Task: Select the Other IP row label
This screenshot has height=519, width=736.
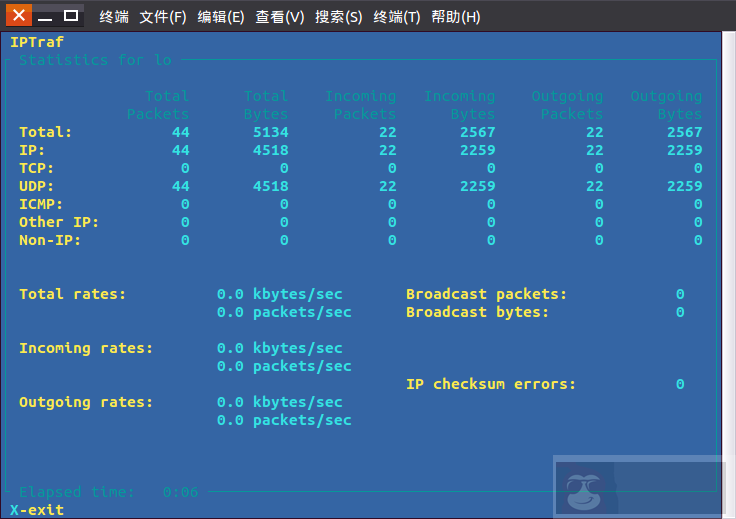Action: coord(59,222)
